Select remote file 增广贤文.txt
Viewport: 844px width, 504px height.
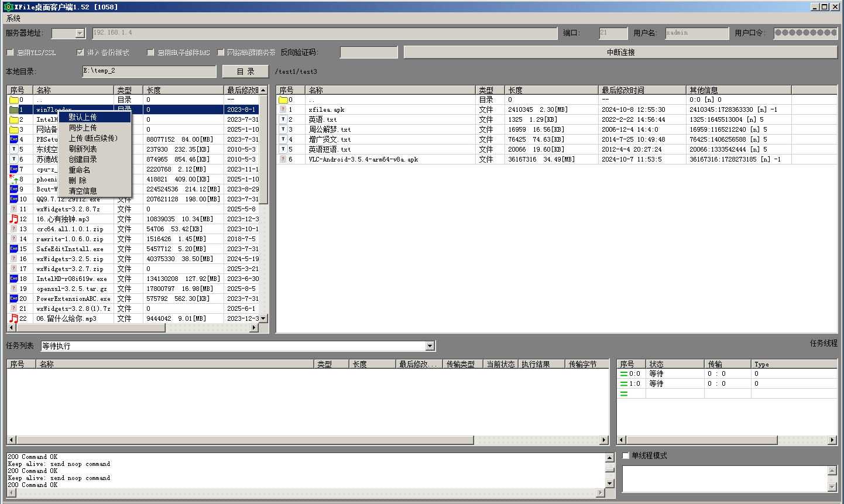pyautogui.click(x=330, y=139)
